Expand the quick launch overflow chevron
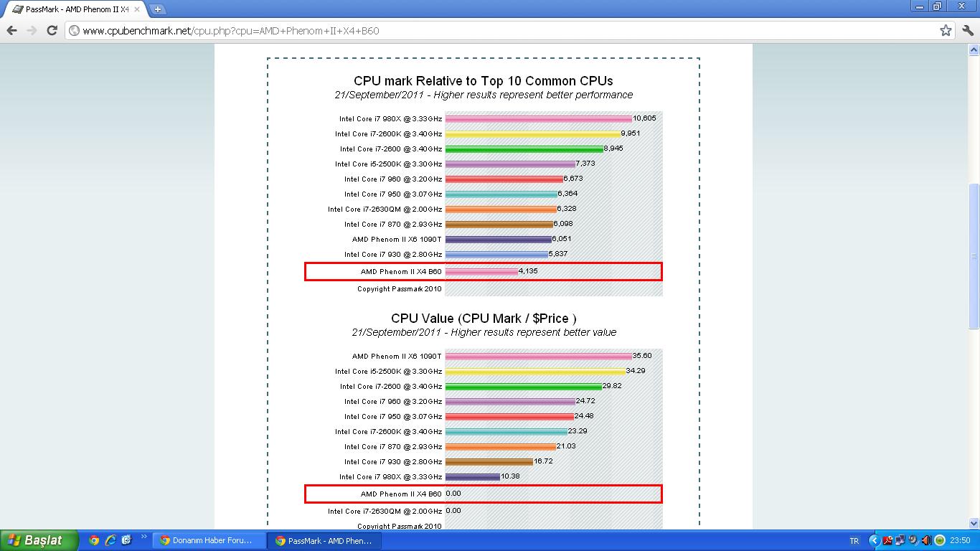Viewport: 980px width, 551px height. click(x=143, y=537)
